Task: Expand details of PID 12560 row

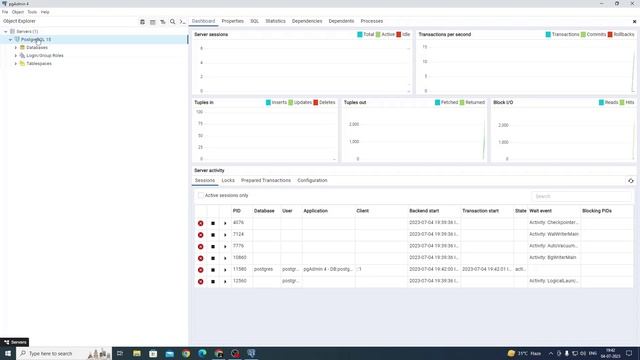Action: [x=225, y=282]
